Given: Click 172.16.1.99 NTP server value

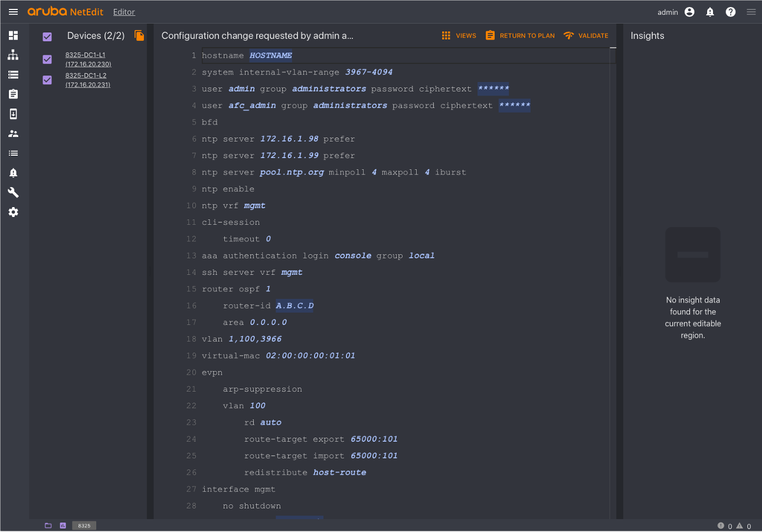Looking at the screenshot, I should (x=289, y=155).
